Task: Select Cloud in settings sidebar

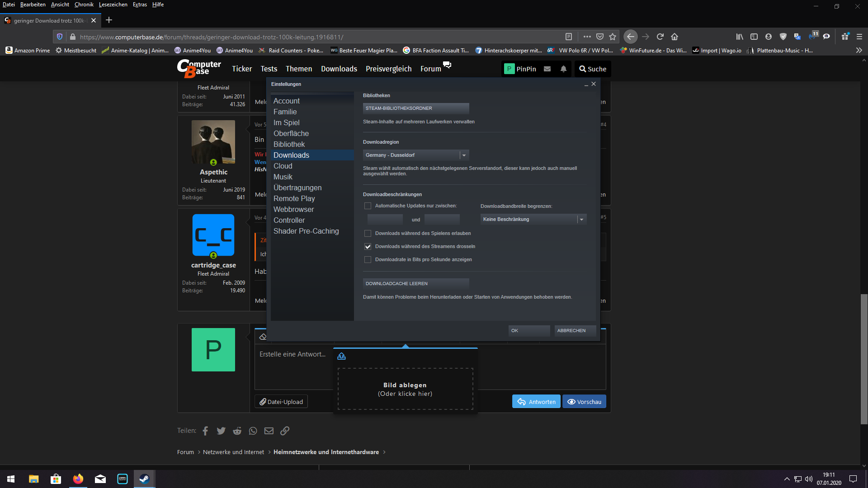Action: point(283,166)
